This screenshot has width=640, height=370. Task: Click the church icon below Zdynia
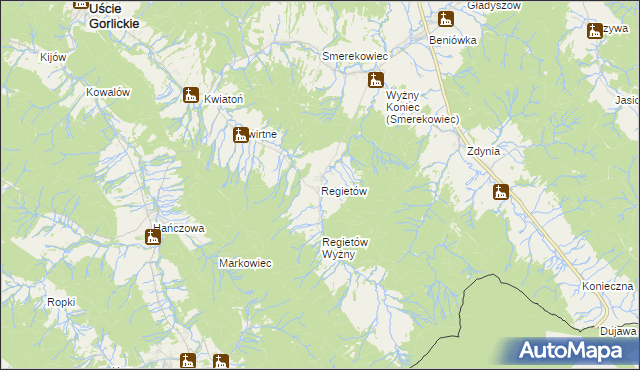501,192
